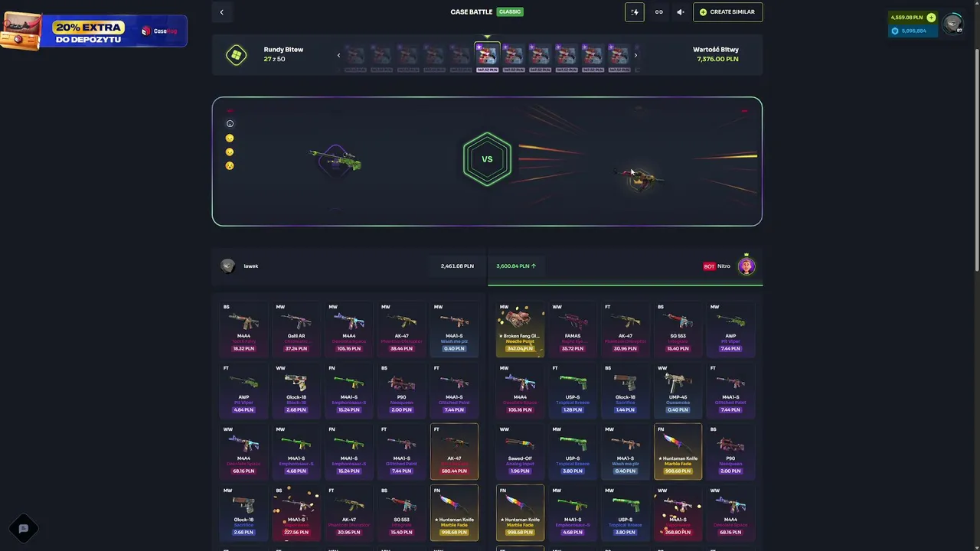The image size is (980, 551).
Task: Open the 20% Extra deposit promo banner
Action: (x=93, y=31)
